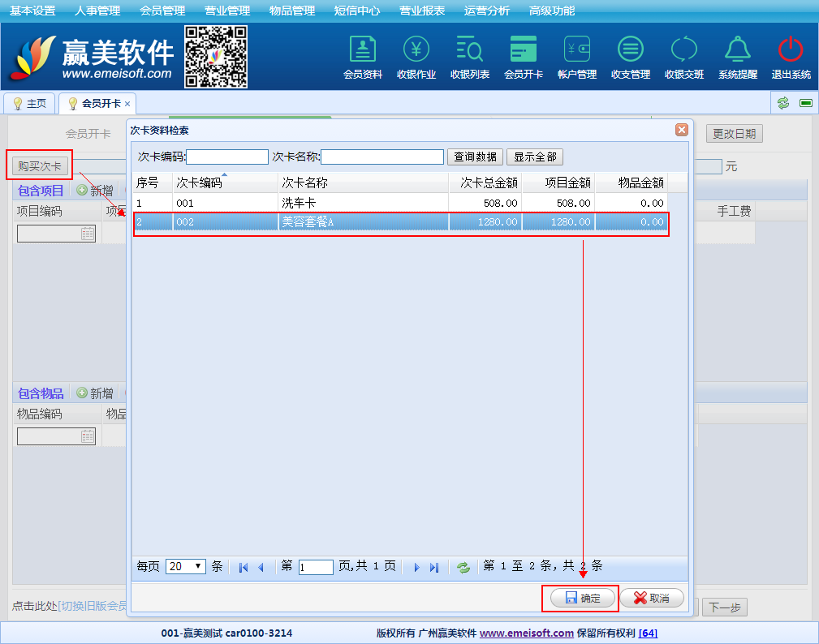Viewport: 819px width, 644px height.
Task: Click the 收银交班 shift handover icon
Action: 683,57
